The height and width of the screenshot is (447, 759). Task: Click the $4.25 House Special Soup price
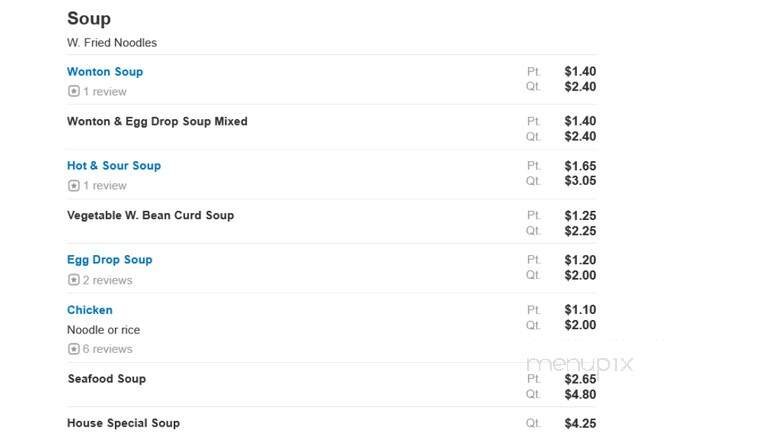point(580,424)
